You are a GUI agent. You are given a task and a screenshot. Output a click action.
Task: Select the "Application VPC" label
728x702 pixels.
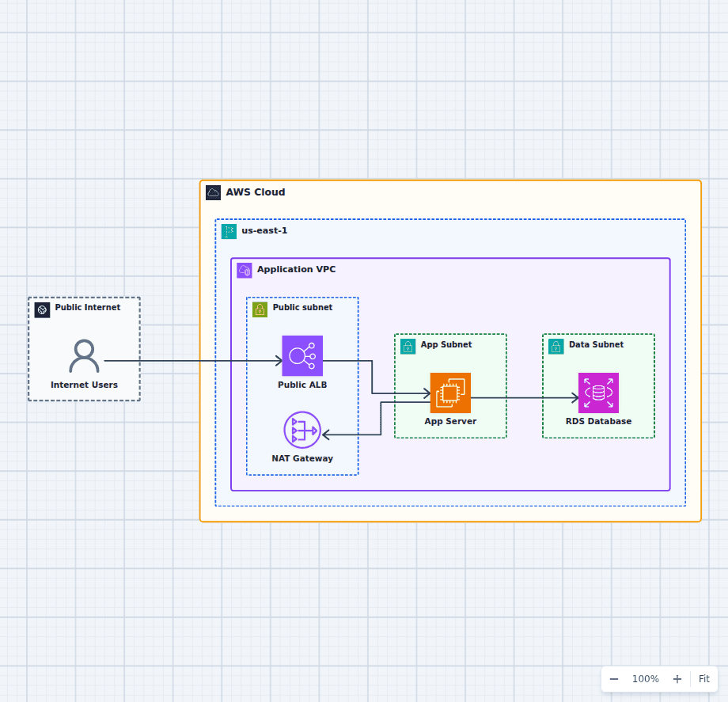(x=296, y=269)
